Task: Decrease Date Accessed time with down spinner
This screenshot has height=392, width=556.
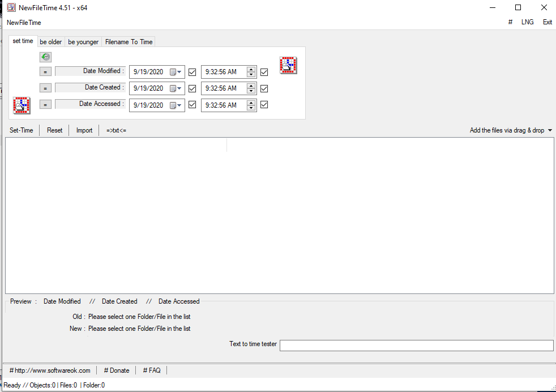Action: pyautogui.click(x=251, y=108)
